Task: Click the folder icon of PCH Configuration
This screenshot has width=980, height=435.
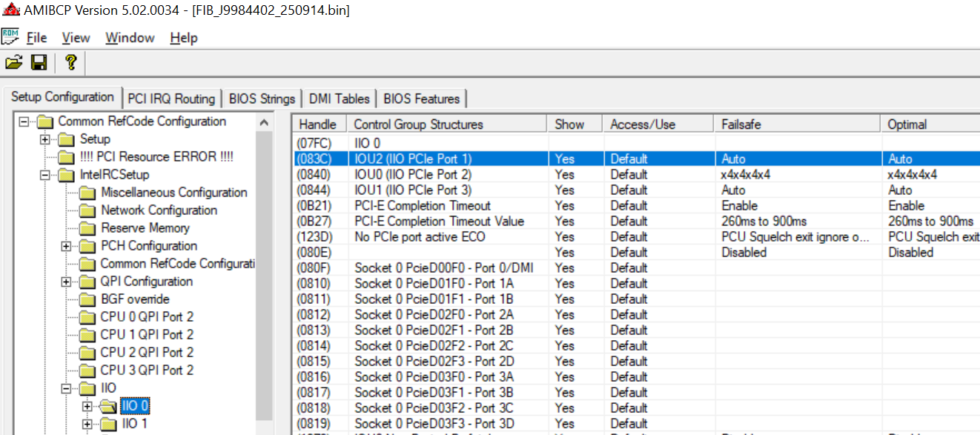Action: [x=87, y=246]
